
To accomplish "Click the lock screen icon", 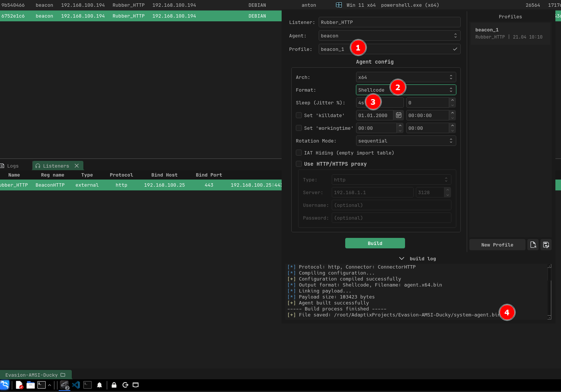I will 114,385.
